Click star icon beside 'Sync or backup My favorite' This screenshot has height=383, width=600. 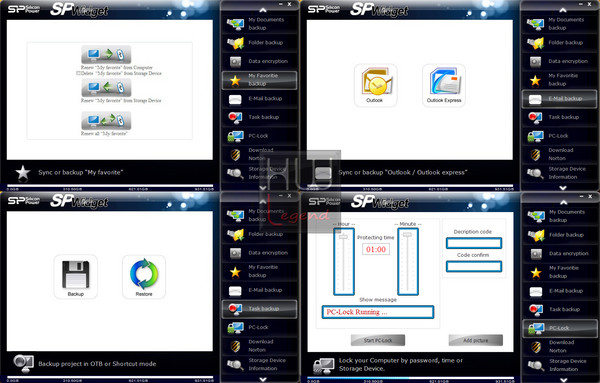(x=23, y=172)
